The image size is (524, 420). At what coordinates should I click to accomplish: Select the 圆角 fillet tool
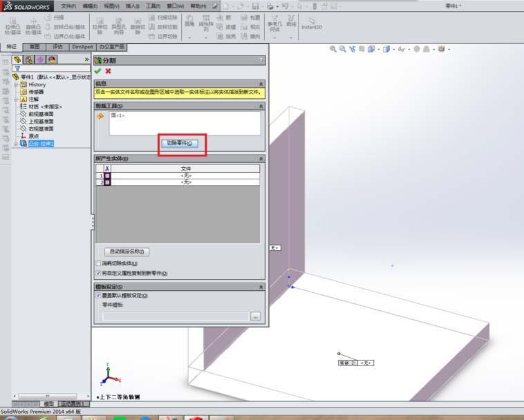click(x=189, y=21)
